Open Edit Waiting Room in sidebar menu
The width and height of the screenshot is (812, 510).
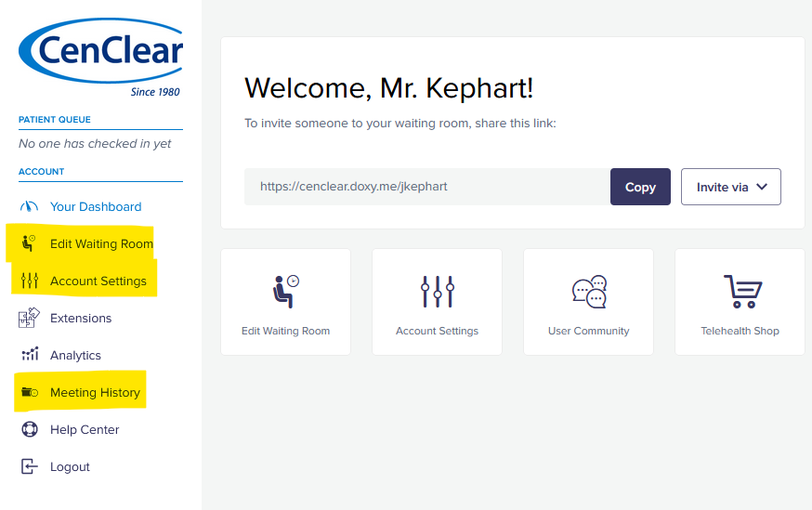point(101,243)
